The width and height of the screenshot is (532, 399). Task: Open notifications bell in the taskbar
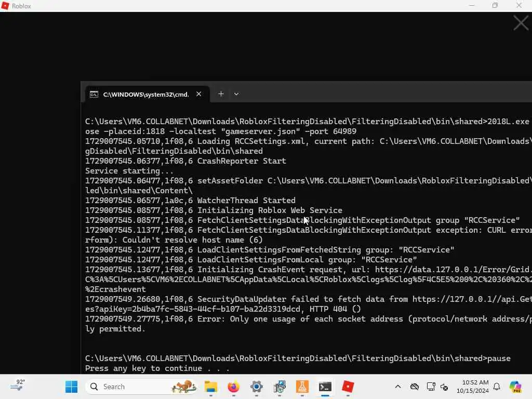point(497,387)
